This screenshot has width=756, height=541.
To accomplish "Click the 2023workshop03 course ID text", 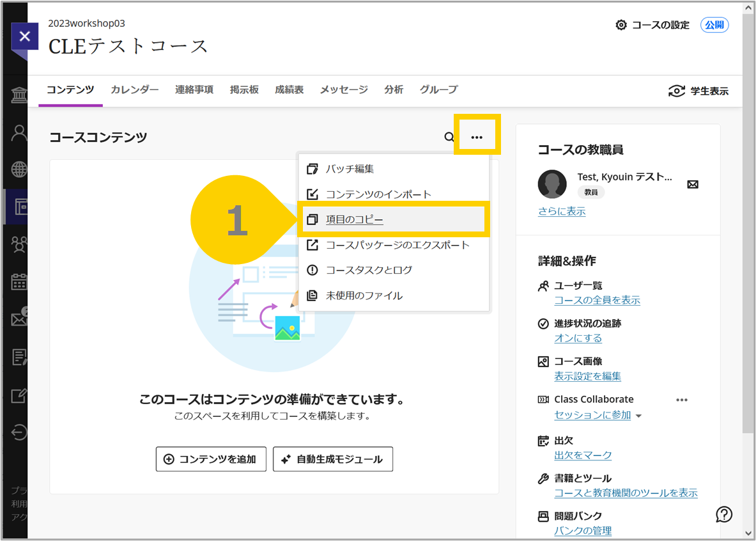I will tap(87, 23).
